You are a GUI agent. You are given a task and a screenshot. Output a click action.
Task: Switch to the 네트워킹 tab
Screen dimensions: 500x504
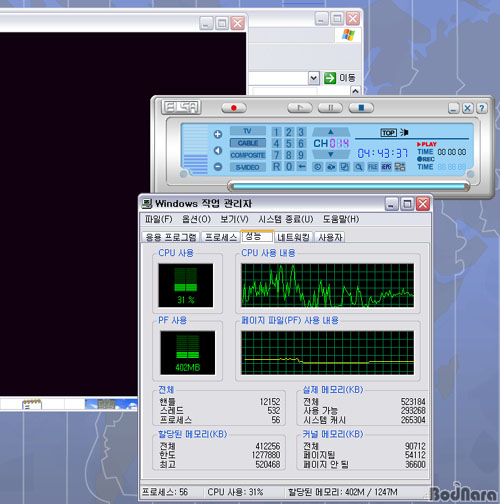[294, 237]
